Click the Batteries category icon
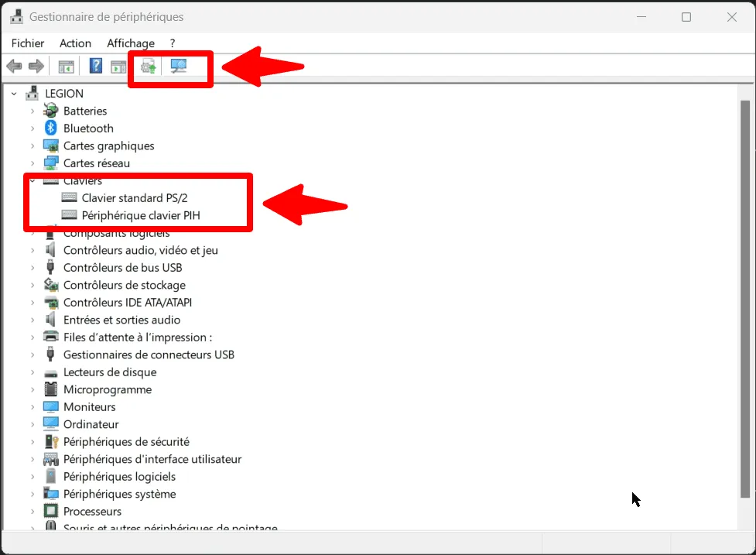756x555 pixels. 50,111
